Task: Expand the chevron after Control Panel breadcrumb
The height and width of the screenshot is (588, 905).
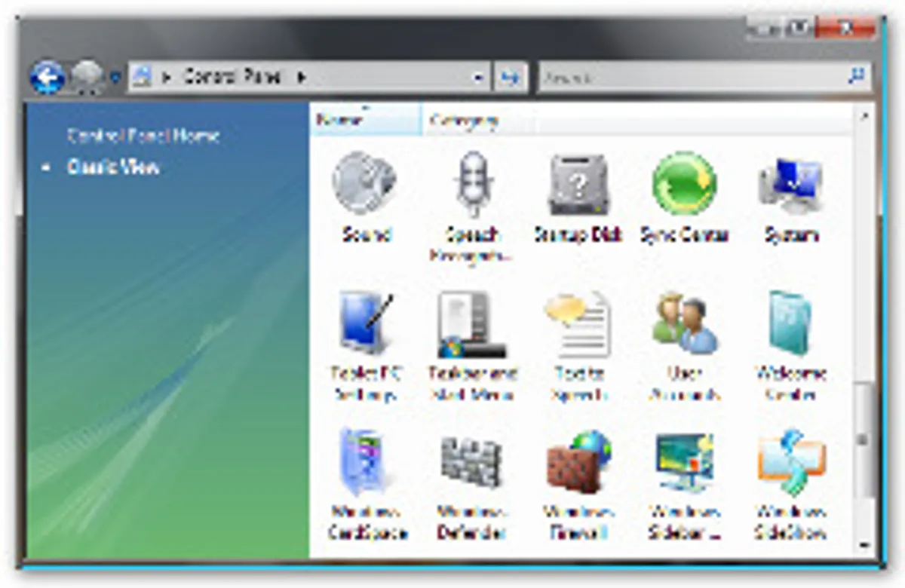Action: click(x=302, y=77)
